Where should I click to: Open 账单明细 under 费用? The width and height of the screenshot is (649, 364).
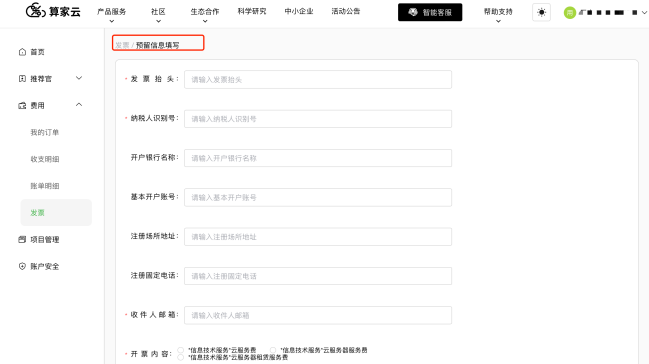click(x=45, y=186)
